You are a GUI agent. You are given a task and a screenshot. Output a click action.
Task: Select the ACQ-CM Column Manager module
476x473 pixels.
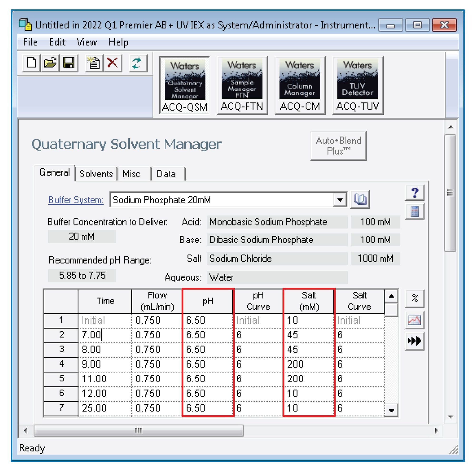coord(300,85)
